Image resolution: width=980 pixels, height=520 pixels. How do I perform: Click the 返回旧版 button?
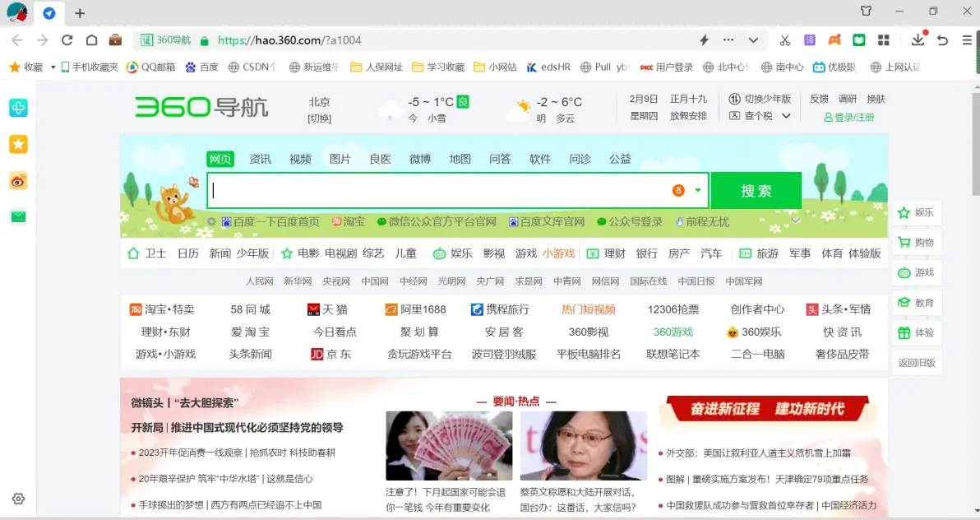pos(916,362)
